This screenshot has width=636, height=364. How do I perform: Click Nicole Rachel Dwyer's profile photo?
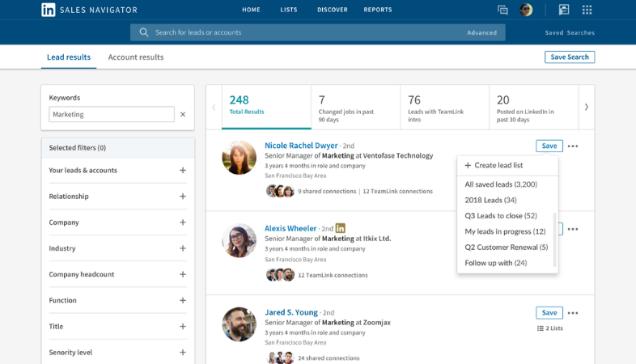[240, 158]
